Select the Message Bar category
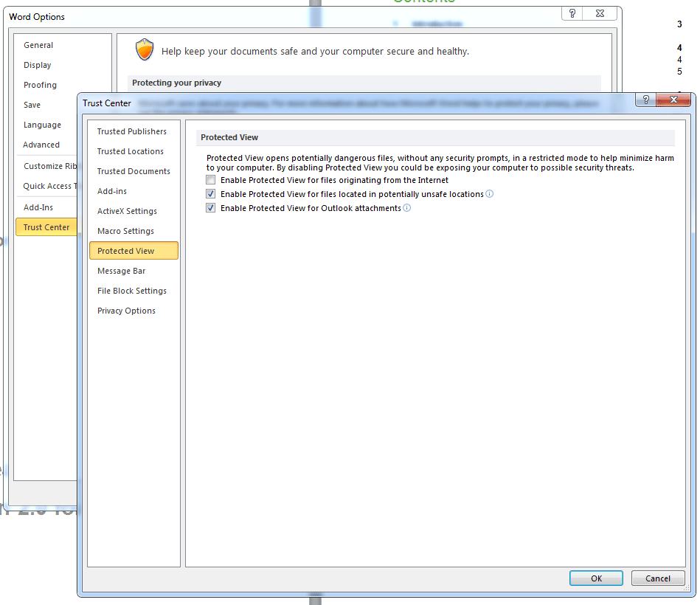The image size is (700, 605). [x=121, y=271]
